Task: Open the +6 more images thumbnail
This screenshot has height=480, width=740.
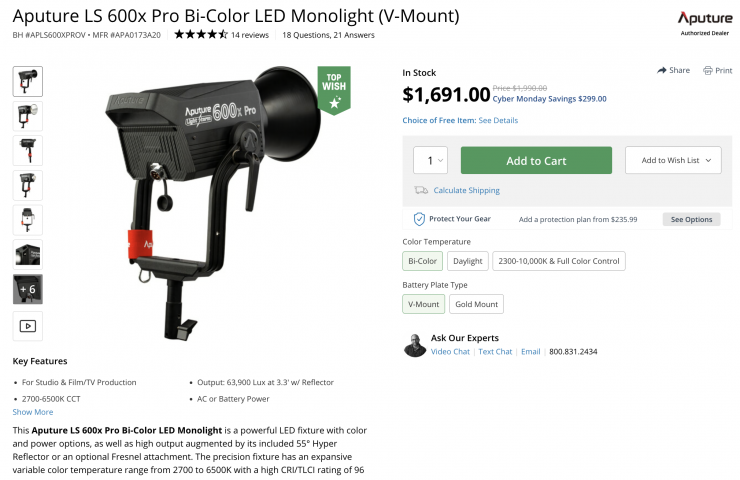Action: click(27, 289)
